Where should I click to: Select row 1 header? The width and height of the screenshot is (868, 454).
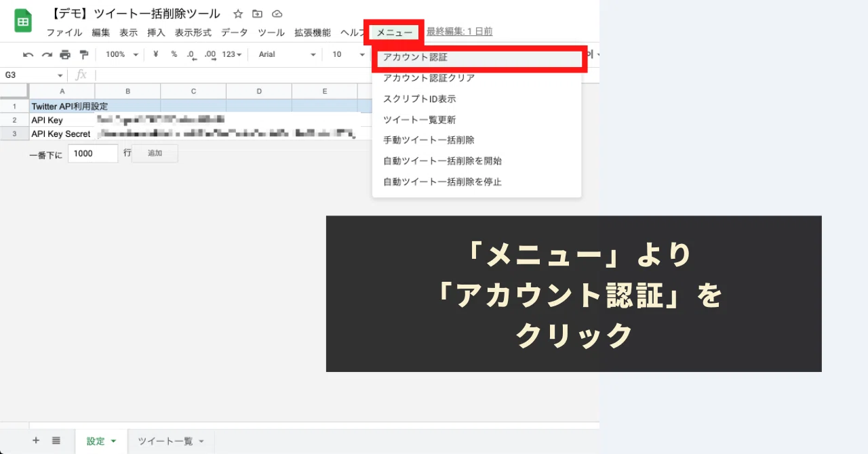click(x=14, y=106)
